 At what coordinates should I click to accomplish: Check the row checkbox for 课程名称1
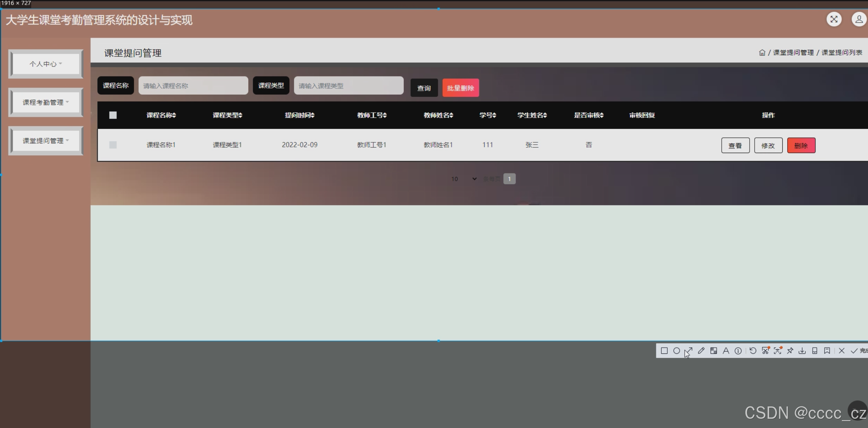click(x=113, y=145)
